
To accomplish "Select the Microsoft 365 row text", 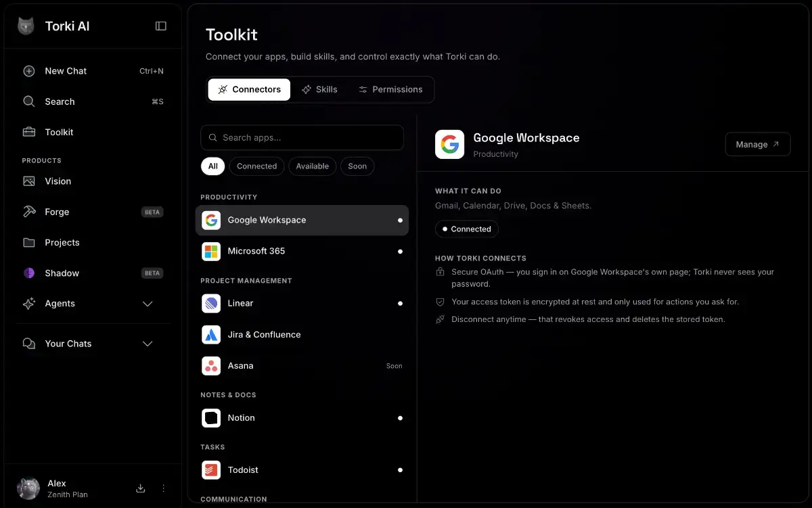I will (256, 251).
